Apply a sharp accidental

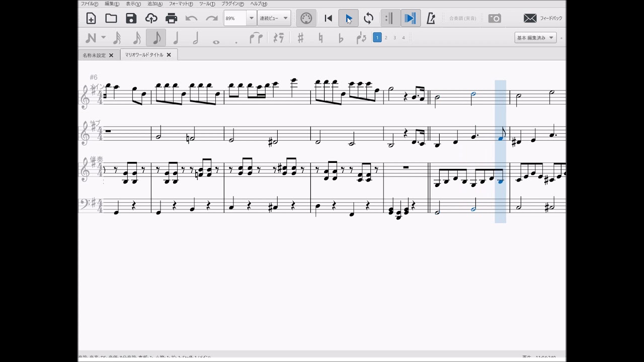click(x=300, y=38)
